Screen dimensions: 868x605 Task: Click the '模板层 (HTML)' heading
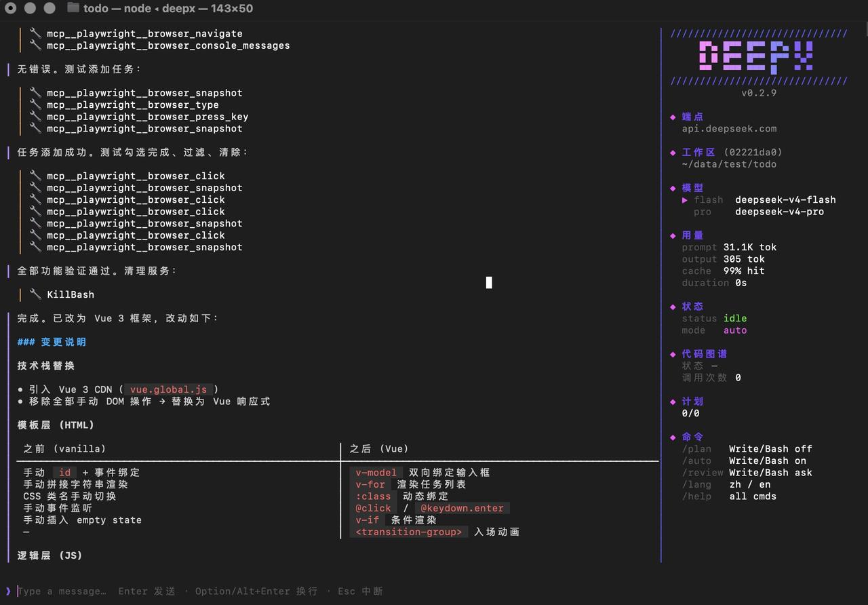pyautogui.click(x=56, y=425)
